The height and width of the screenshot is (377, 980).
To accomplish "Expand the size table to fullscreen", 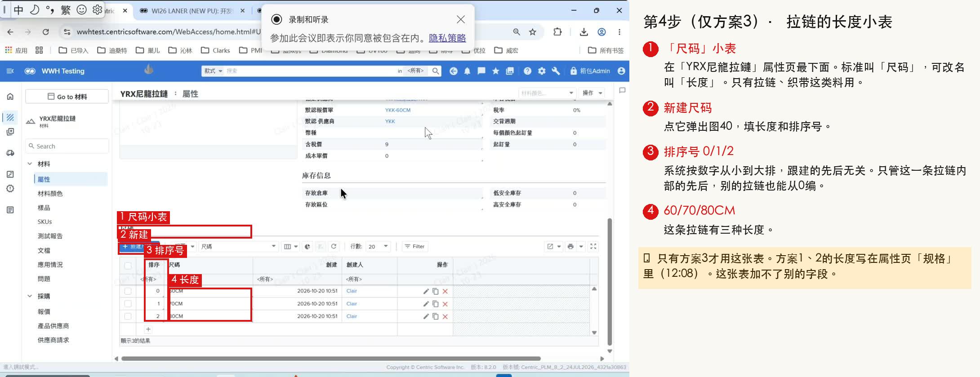I will click(593, 246).
